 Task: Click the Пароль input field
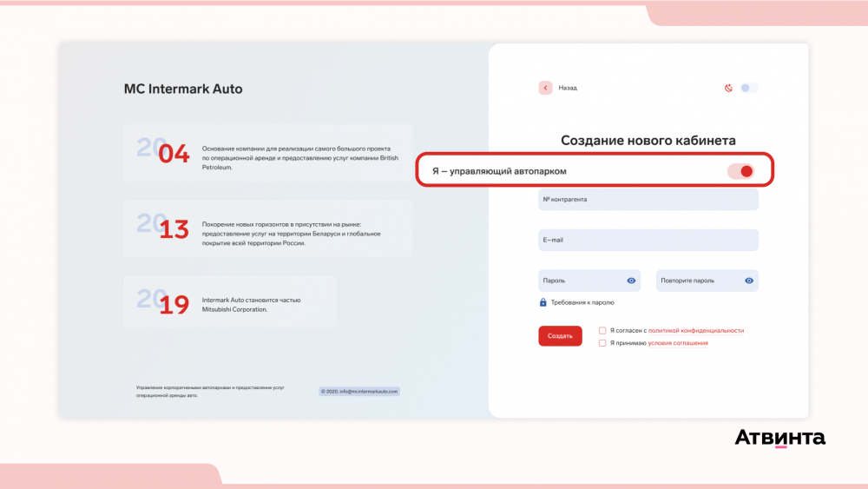[589, 281]
